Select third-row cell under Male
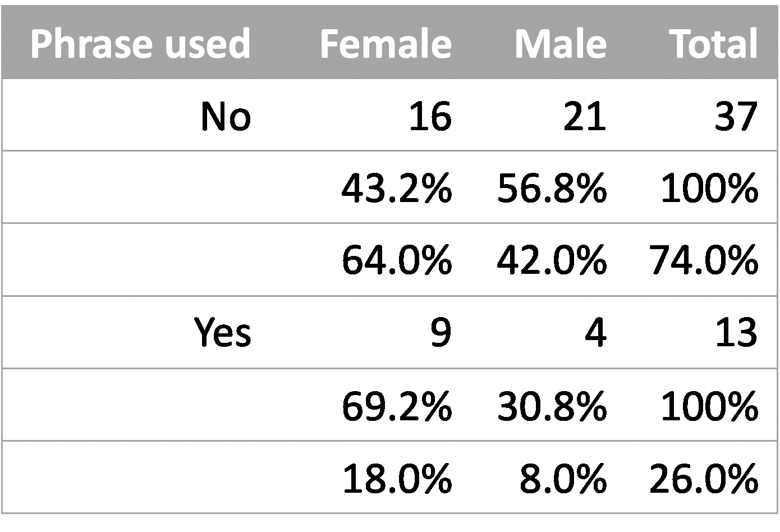This screenshot has height=532, width=780. (560, 259)
